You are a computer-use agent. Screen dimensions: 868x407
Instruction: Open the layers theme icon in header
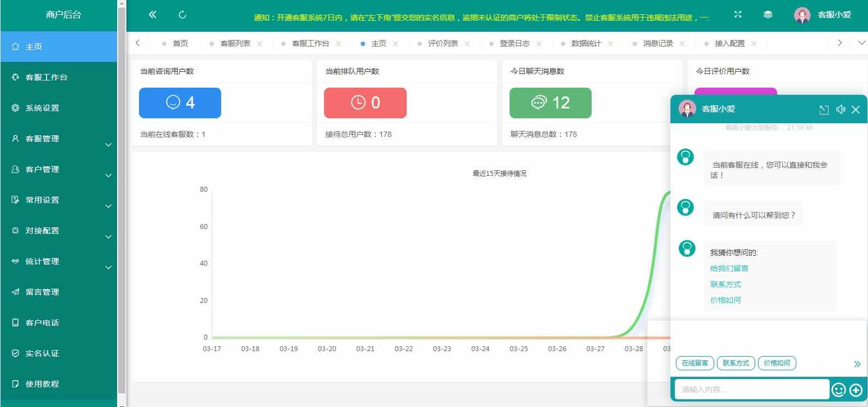(x=768, y=15)
